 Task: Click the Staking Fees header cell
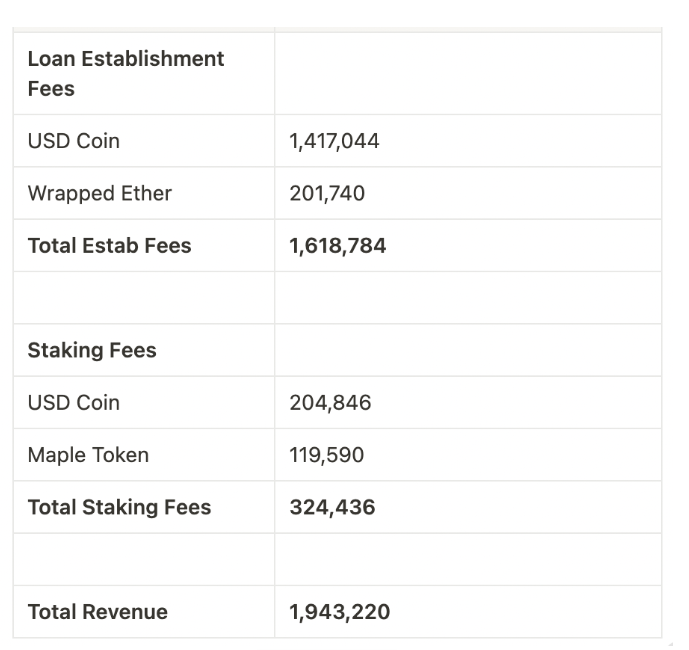[x=144, y=350]
